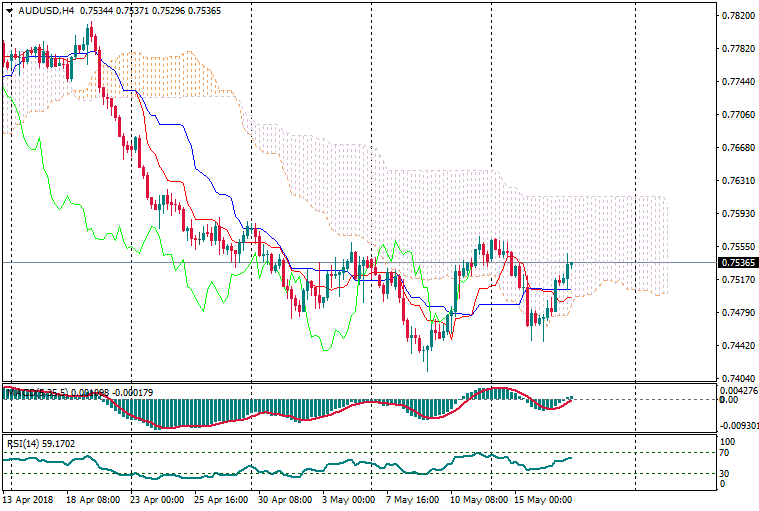Click the 7 May 16:00 time label
The width and height of the screenshot is (759, 511).
pos(413,499)
